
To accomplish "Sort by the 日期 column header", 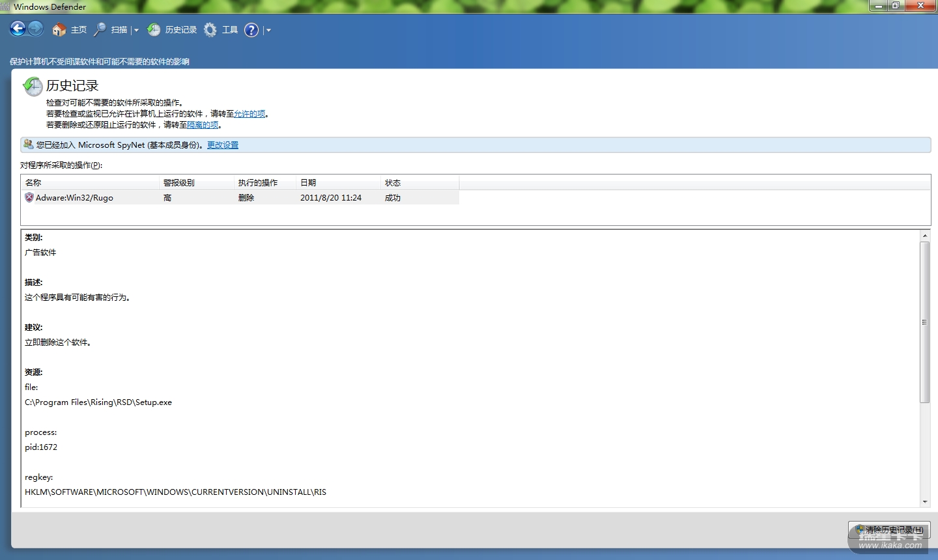I will pos(338,183).
